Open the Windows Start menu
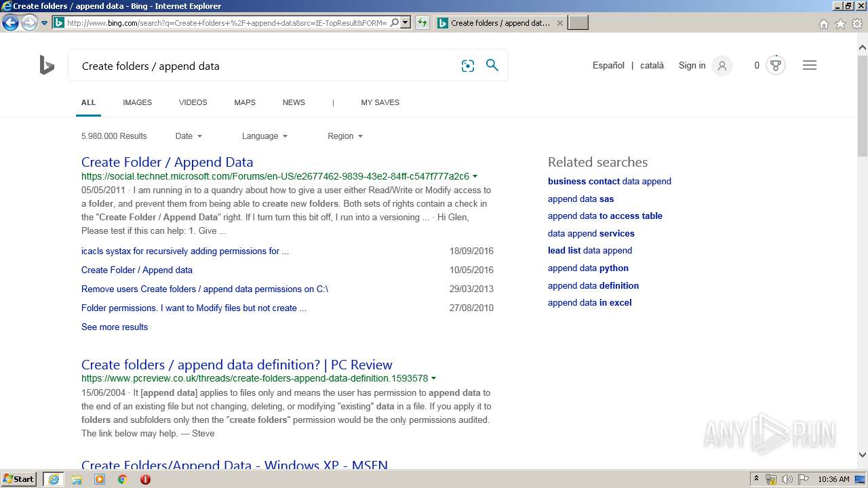868x488 pixels. coord(19,479)
